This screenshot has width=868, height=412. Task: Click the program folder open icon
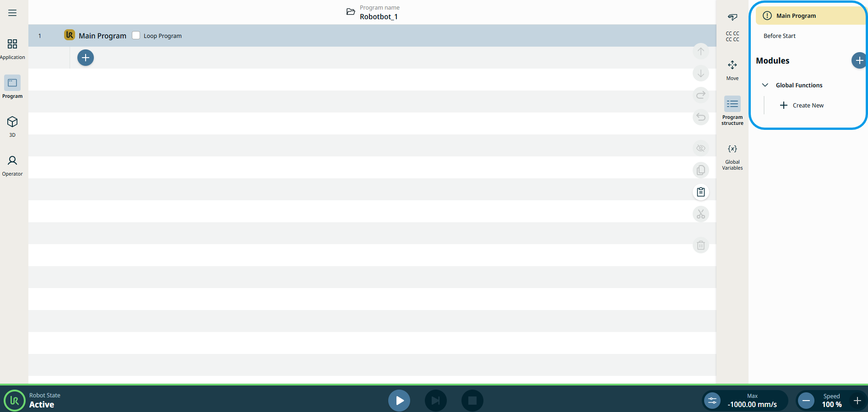point(351,12)
